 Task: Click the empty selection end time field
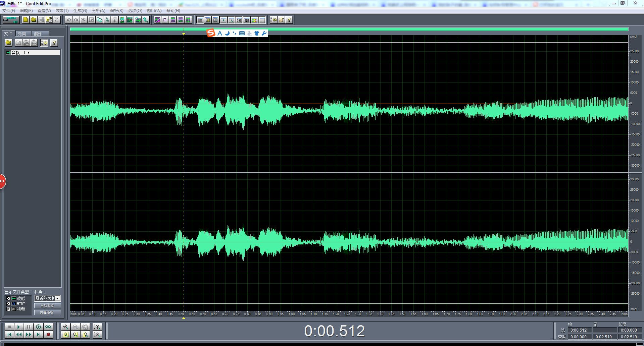604,330
